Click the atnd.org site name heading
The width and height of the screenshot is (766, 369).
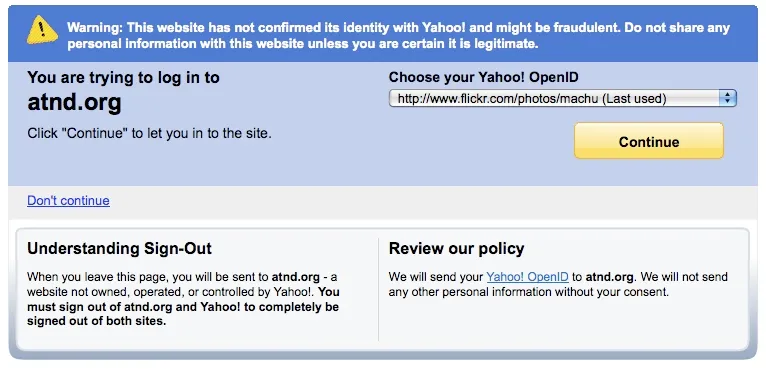pyautogui.click(x=74, y=103)
